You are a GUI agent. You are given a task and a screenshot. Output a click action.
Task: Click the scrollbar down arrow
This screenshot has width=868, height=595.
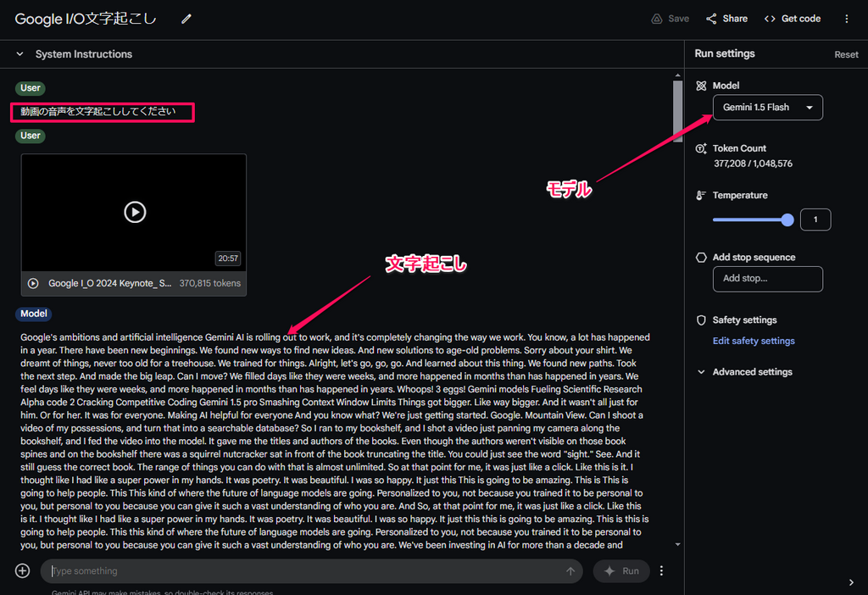tap(677, 545)
